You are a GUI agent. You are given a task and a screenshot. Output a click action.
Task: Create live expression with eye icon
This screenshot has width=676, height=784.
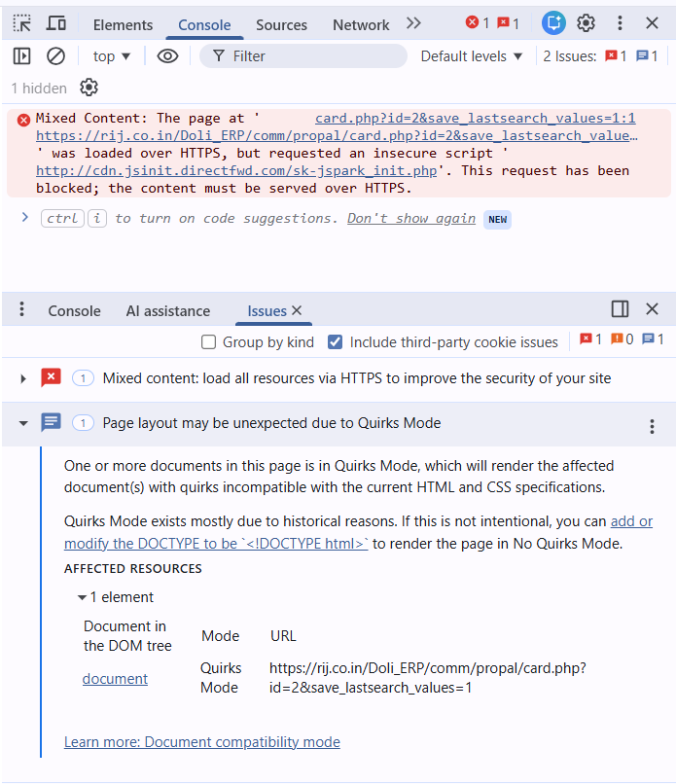(x=167, y=56)
